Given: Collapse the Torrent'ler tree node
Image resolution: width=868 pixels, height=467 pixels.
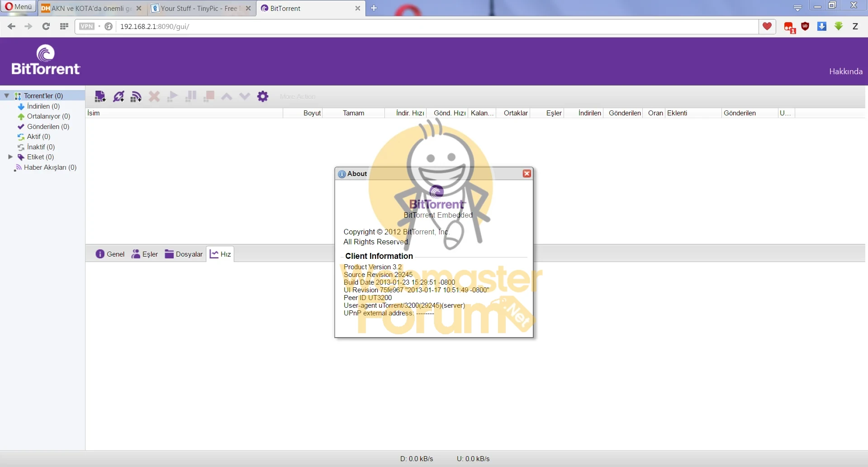Looking at the screenshot, I should click(x=7, y=95).
